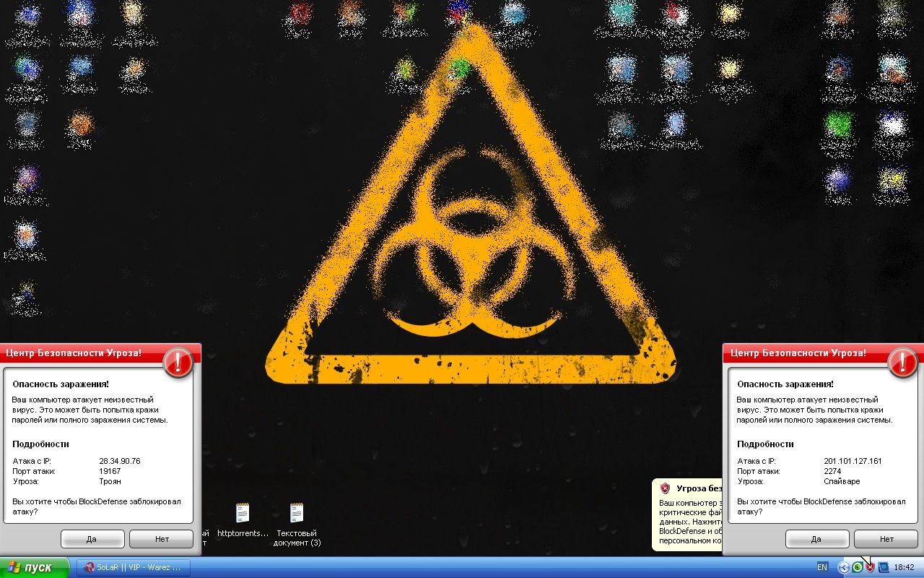Click the red shield icon in balloon tip
Screen dimensions: 924x578
(x=665, y=488)
